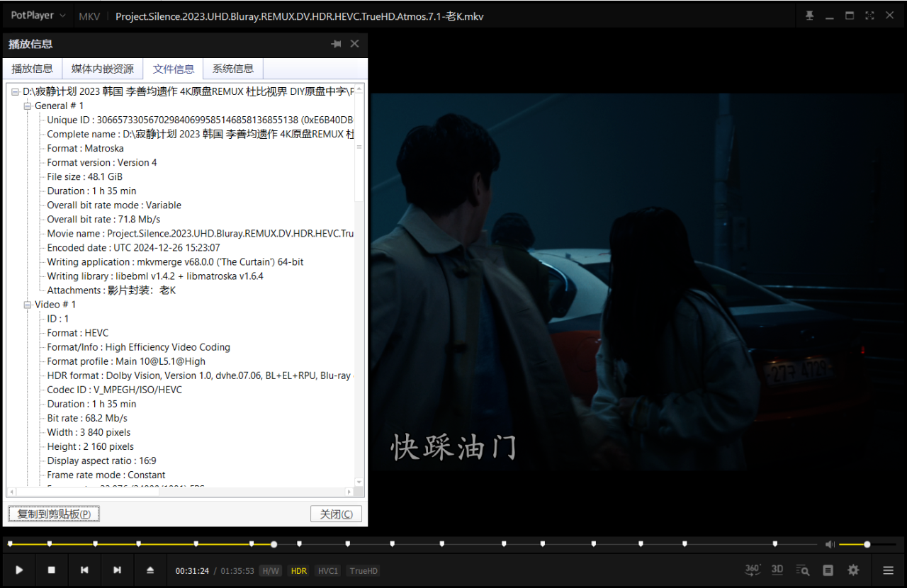Collapse the root file path node
907x588 pixels.
[15, 92]
